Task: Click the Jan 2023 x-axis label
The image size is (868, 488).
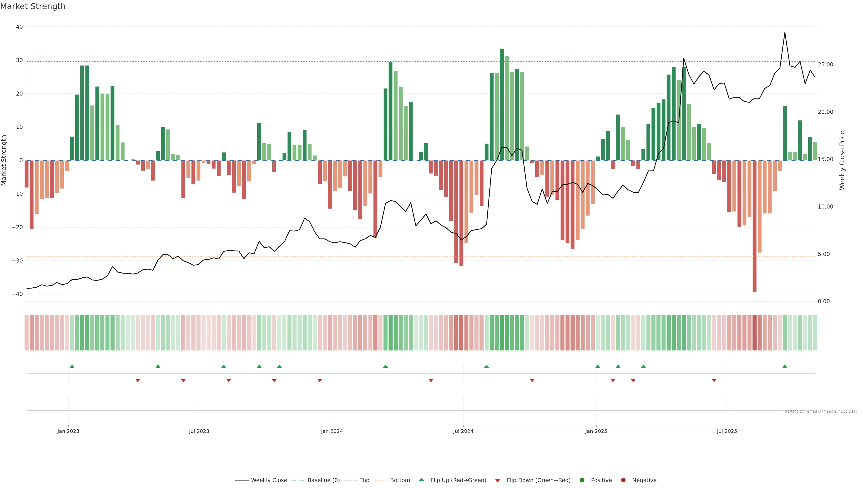Action: coord(68,431)
